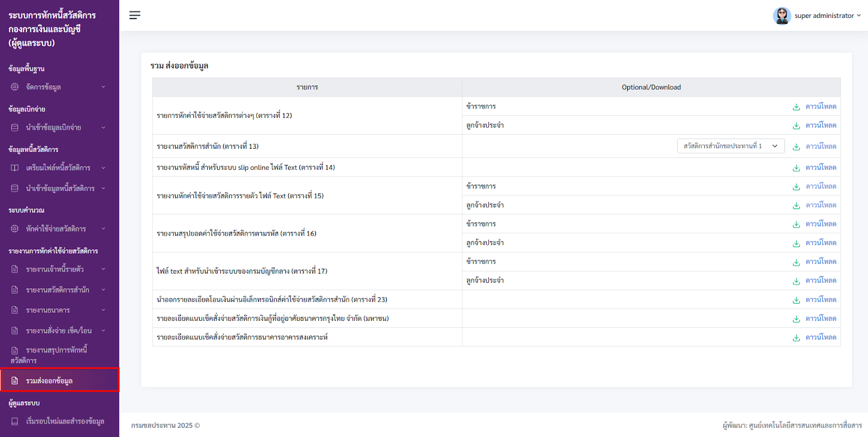Click the เริ่มรอบใหม่และสำรองข้อมูล sidebar icon
Image resolution: width=868 pixels, height=437 pixels.
15,421
